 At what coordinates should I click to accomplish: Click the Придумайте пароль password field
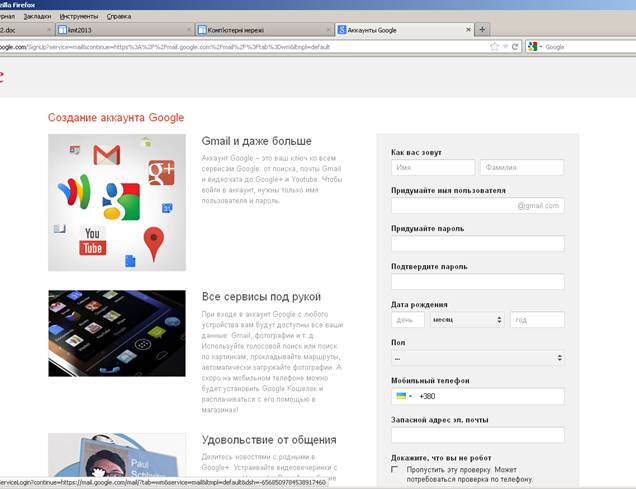point(477,244)
